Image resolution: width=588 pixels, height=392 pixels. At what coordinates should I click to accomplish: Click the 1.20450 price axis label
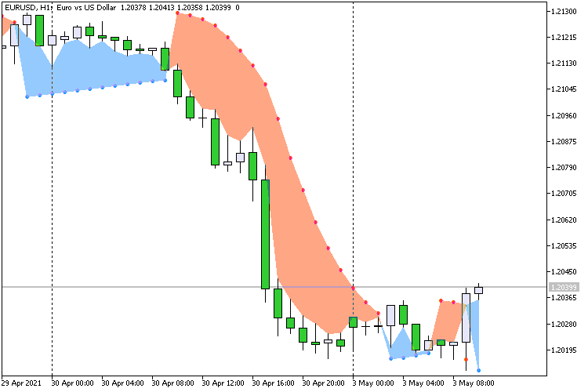(564, 271)
